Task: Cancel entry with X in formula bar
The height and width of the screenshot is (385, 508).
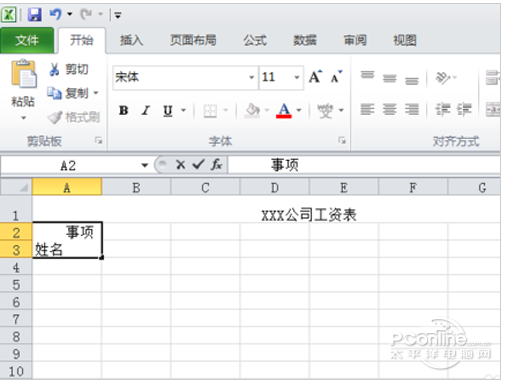Action: point(180,165)
